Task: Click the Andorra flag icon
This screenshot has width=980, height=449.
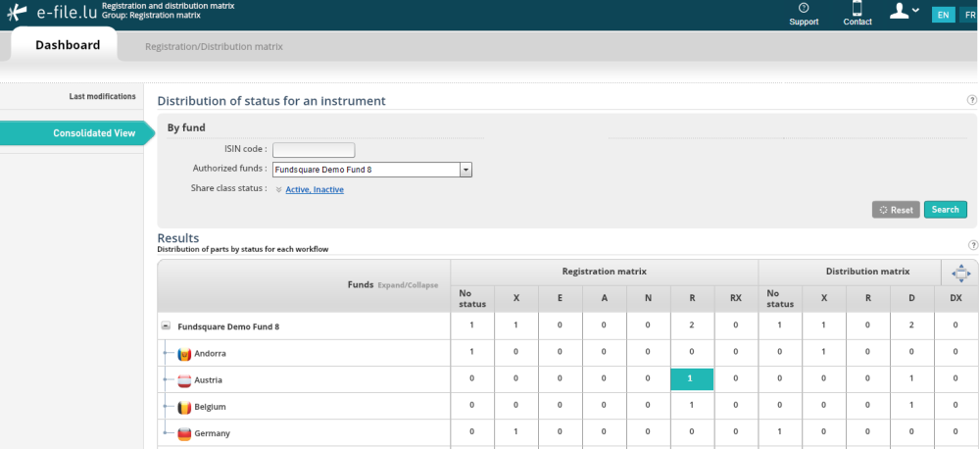Action: 183,354
